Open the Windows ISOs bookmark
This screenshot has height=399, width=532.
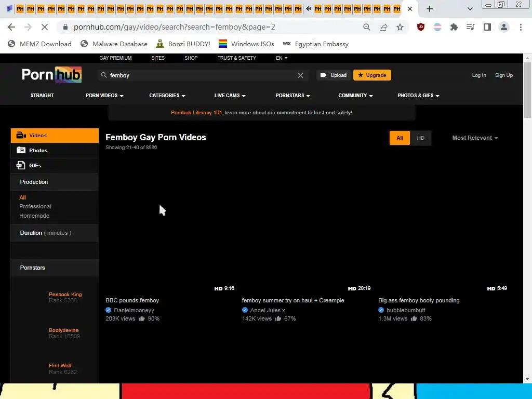[246, 44]
